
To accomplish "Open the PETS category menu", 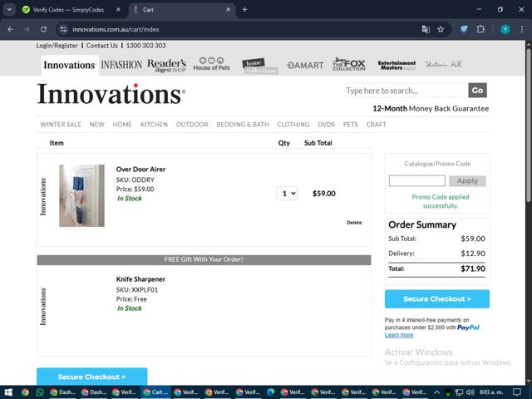I will (x=350, y=125).
